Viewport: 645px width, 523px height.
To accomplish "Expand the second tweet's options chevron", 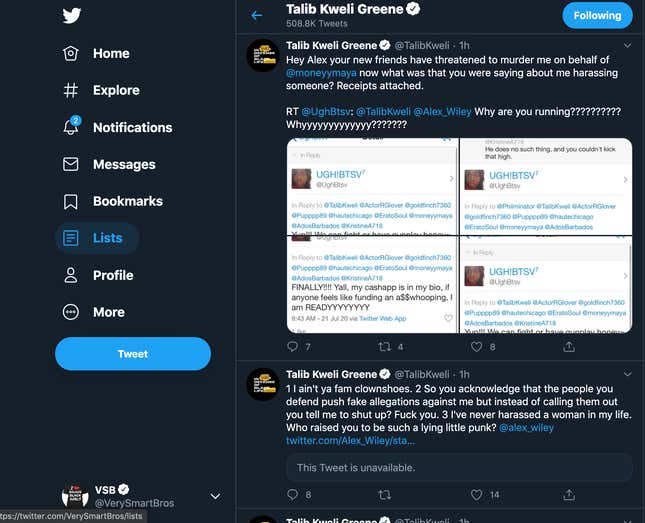I will 627,374.
